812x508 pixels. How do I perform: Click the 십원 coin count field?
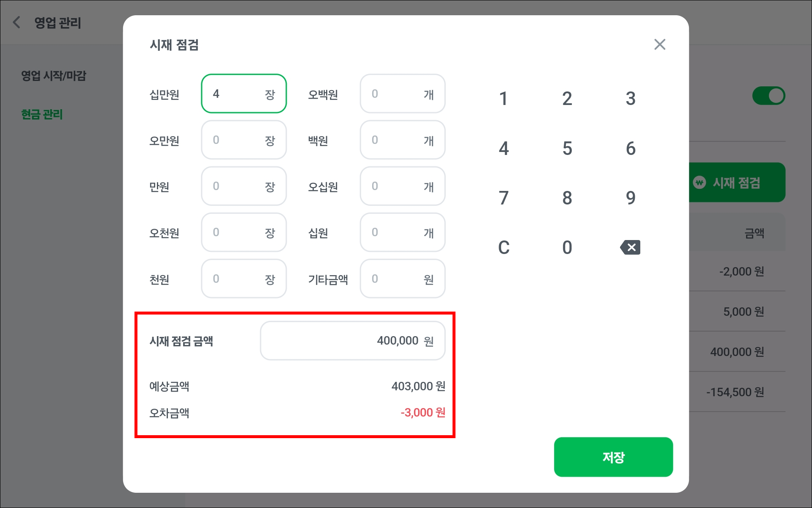[402, 232]
